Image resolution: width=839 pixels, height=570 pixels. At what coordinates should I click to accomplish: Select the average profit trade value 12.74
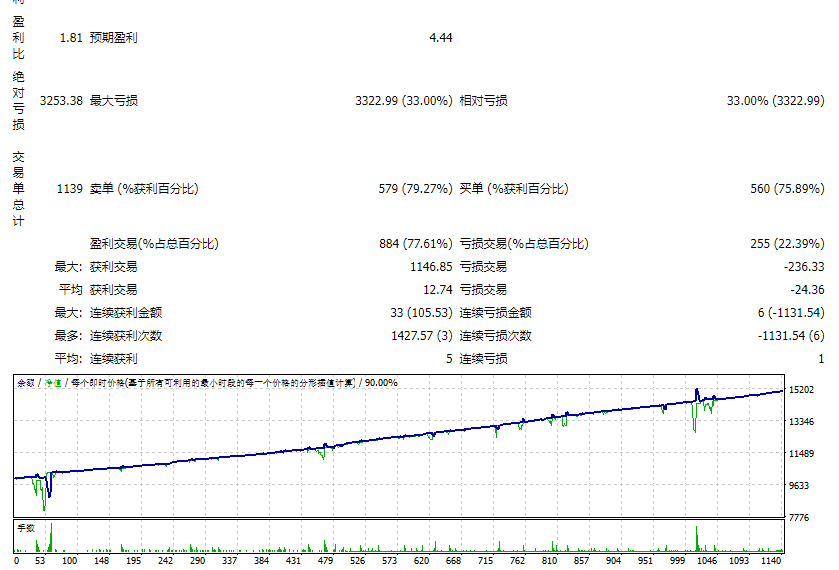(x=438, y=290)
